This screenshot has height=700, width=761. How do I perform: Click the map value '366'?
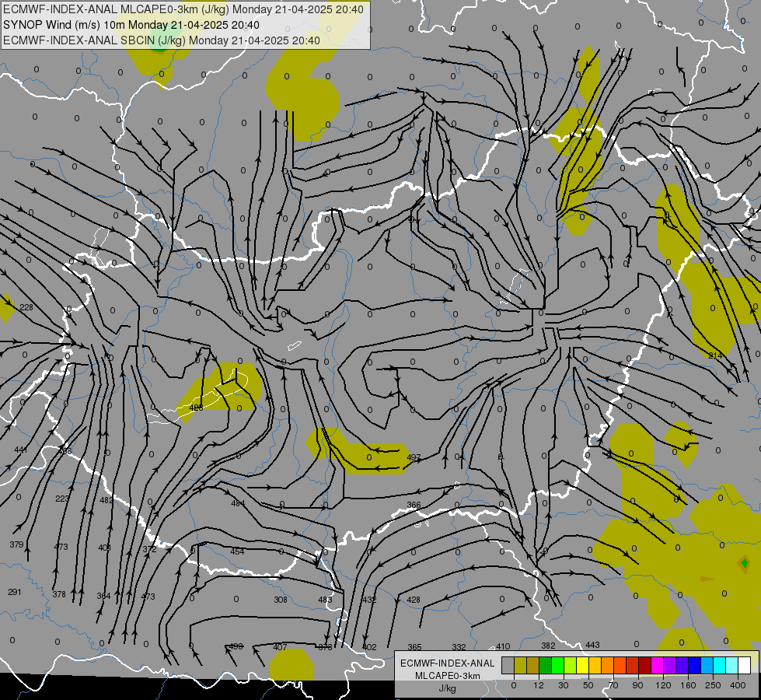[414, 506]
